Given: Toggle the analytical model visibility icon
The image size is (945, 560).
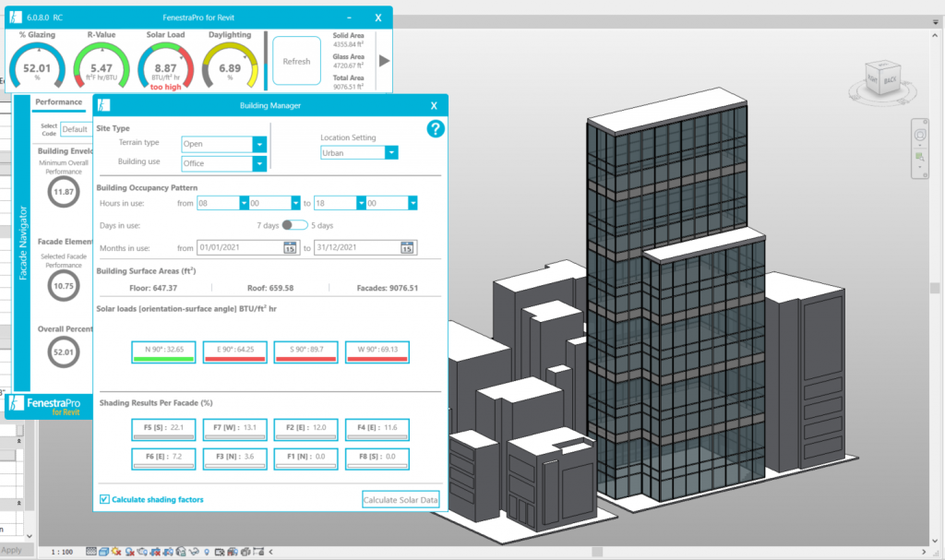Looking at the screenshot, I should pyautogui.click(x=232, y=552).
